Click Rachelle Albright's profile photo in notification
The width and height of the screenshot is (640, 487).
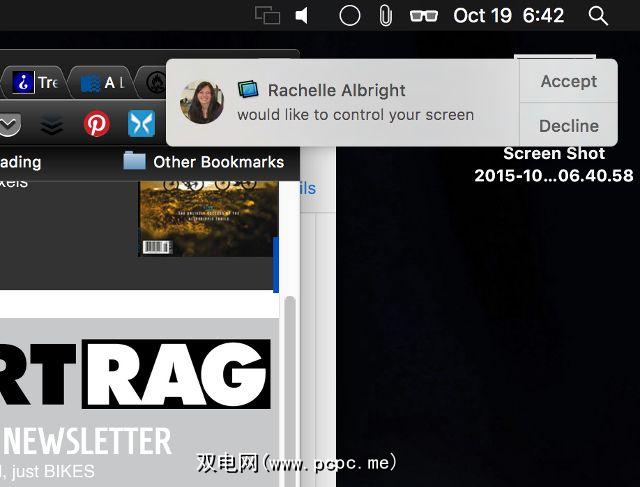pyautogui.click(x=202, y=102)
